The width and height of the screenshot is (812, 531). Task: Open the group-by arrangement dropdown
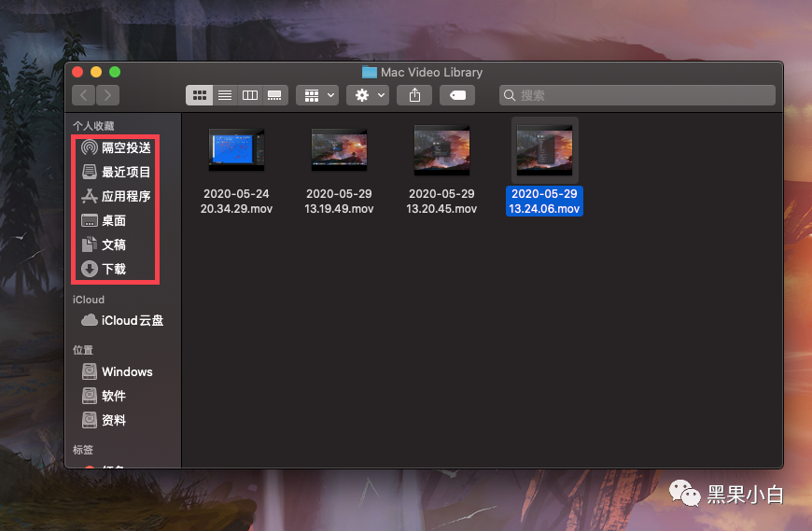click(x=317, y=95)
